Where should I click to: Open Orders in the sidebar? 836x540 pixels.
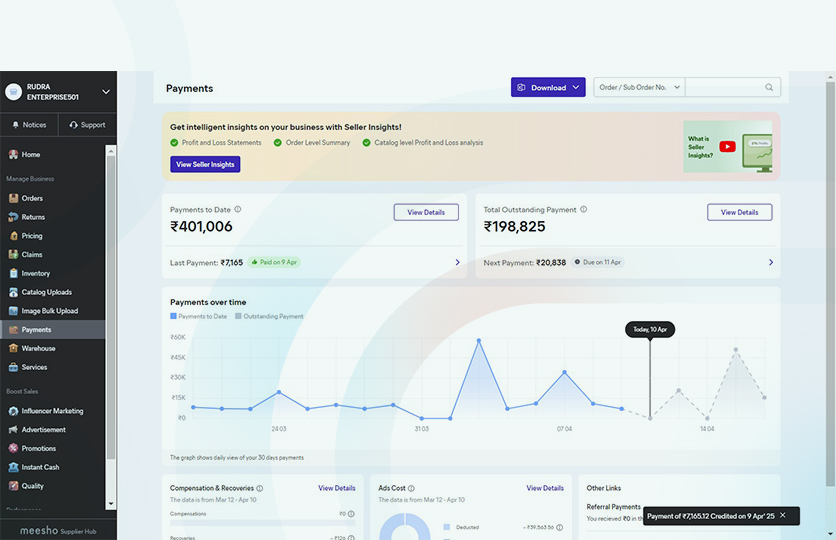point(32,198)
